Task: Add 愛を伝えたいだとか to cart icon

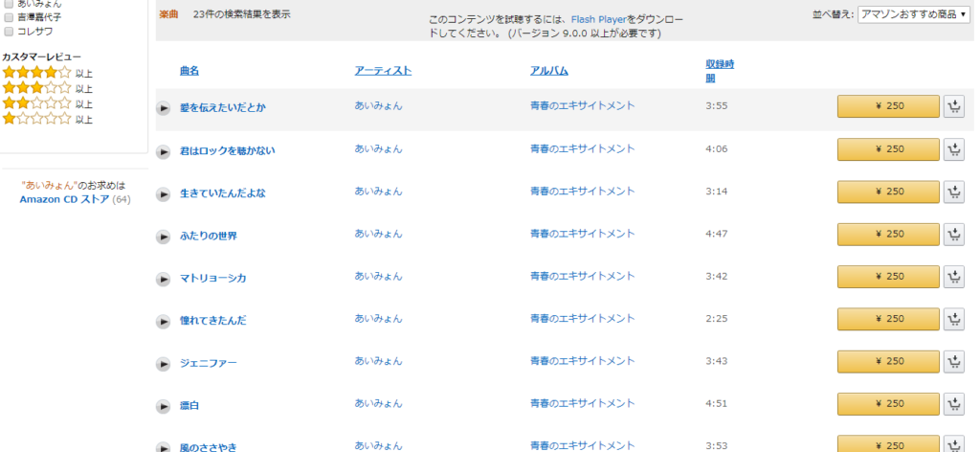Action: 954,106
